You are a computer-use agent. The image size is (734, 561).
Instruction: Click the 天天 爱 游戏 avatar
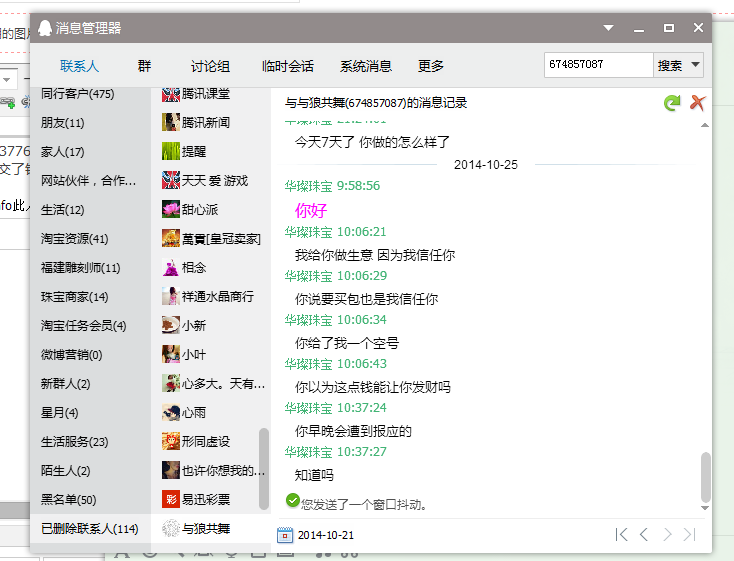point(171,180)
